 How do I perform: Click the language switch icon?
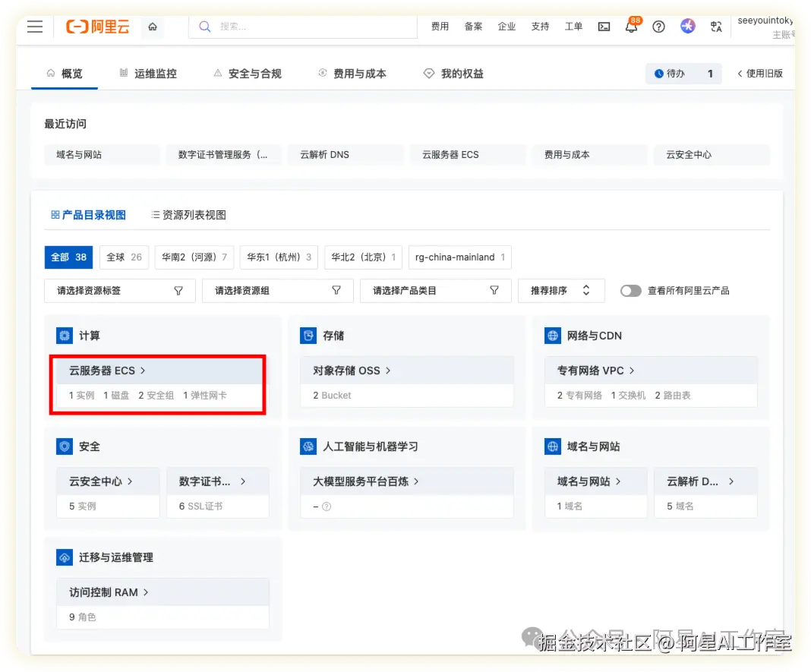click(x=716, y=27)
